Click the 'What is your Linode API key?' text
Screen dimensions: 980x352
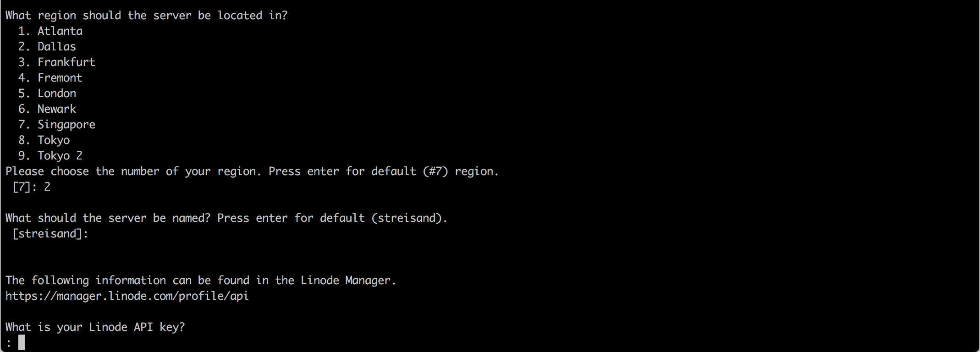click(x=95, y=327)
